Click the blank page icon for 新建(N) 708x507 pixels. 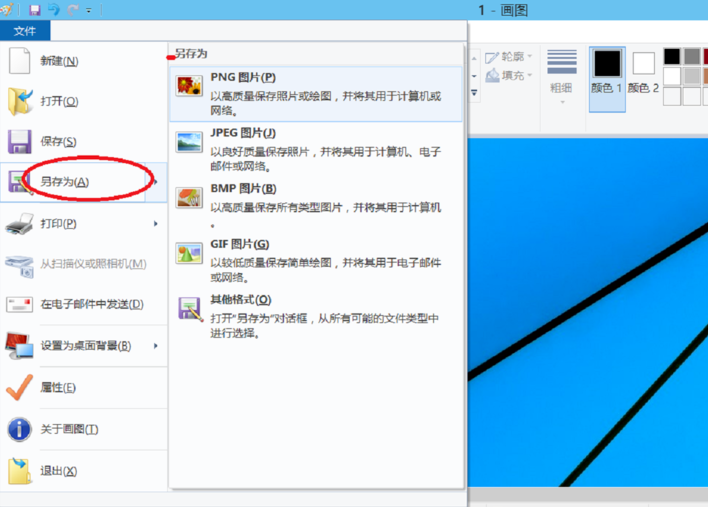[x=19, y=60]
